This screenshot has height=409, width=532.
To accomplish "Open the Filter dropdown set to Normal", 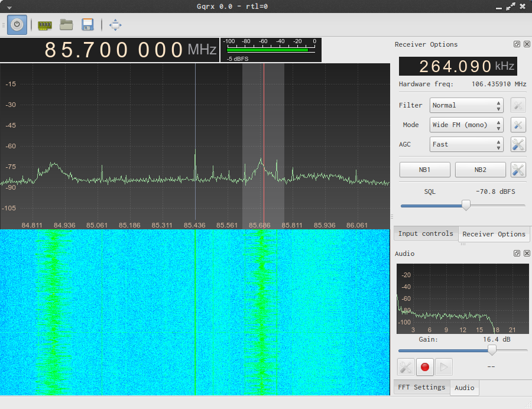I will [466, 105].
